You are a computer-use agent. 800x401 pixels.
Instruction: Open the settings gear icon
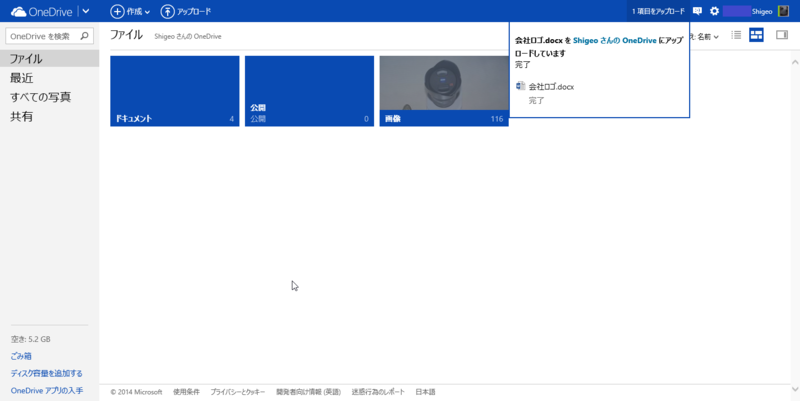click(x=714, y=11)
